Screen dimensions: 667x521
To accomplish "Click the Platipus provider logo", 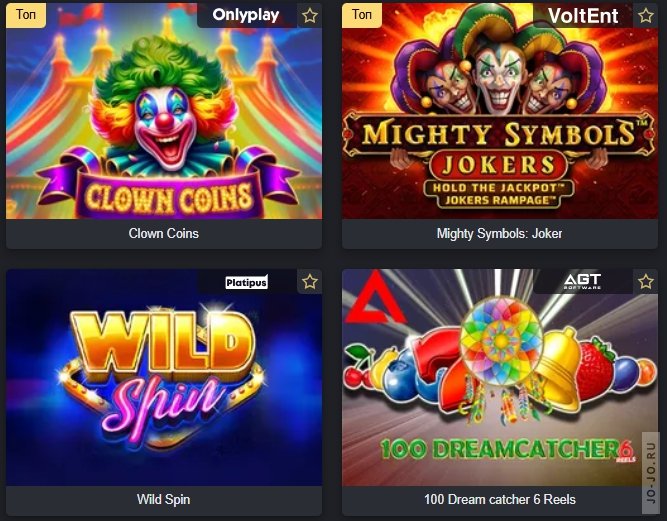I will coord(246,282).
